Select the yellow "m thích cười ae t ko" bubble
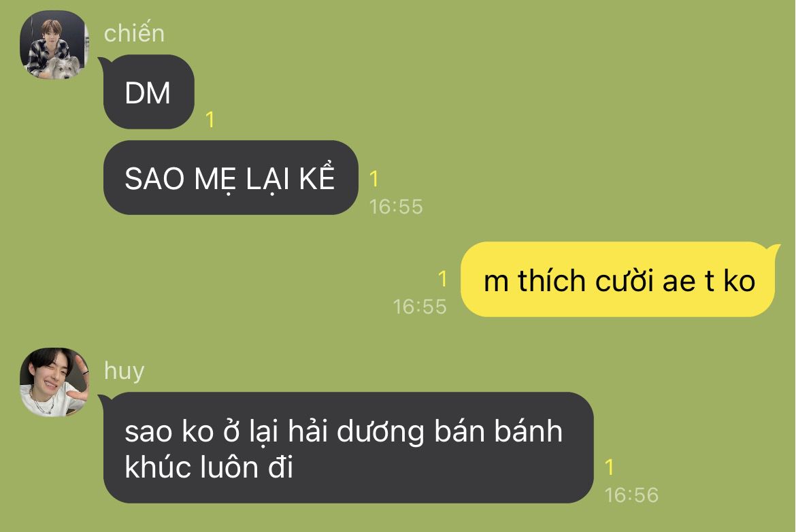Image resolution: width=796 pixels, height=532 pixels. pyautogui.click(x=619, y=279)
